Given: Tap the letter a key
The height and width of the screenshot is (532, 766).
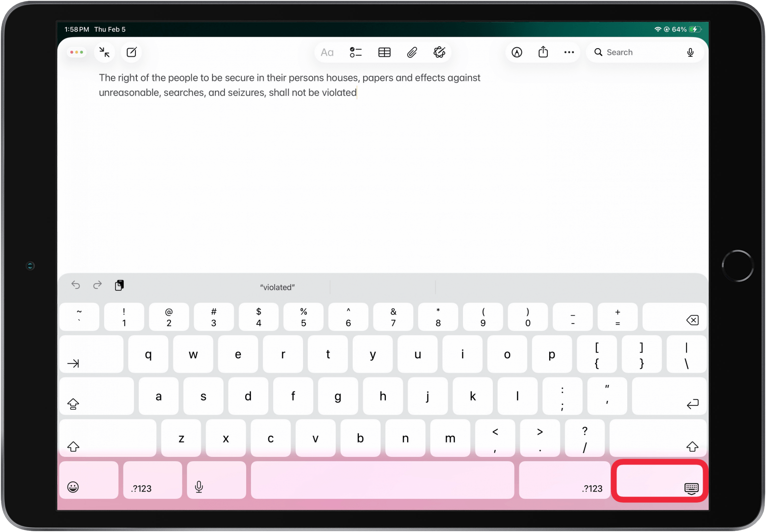Looking at the screenshot, I should coord(158,396).
